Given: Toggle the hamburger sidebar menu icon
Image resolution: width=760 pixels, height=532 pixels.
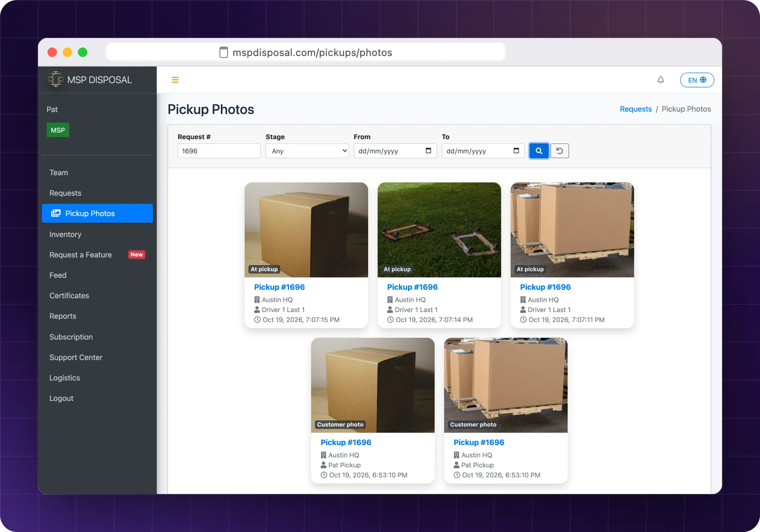Looking at the screenshot, I should coord(175,80).
